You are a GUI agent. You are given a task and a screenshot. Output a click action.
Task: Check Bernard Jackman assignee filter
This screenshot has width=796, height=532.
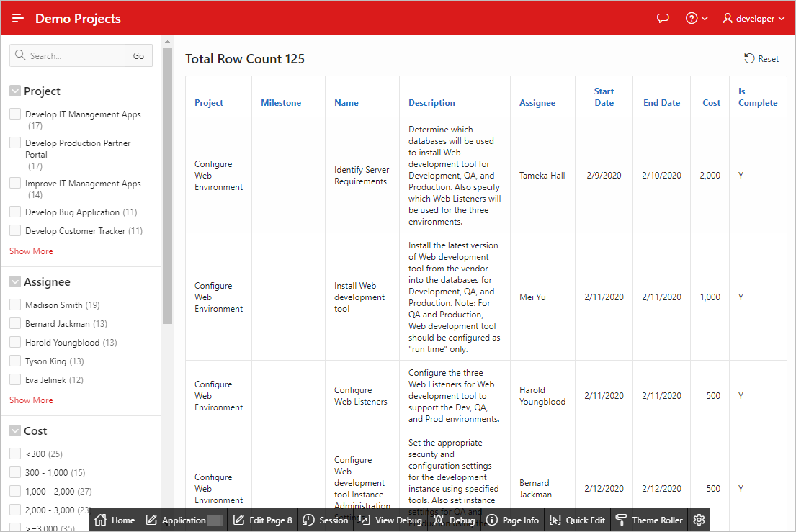click(x=15, y=323)
